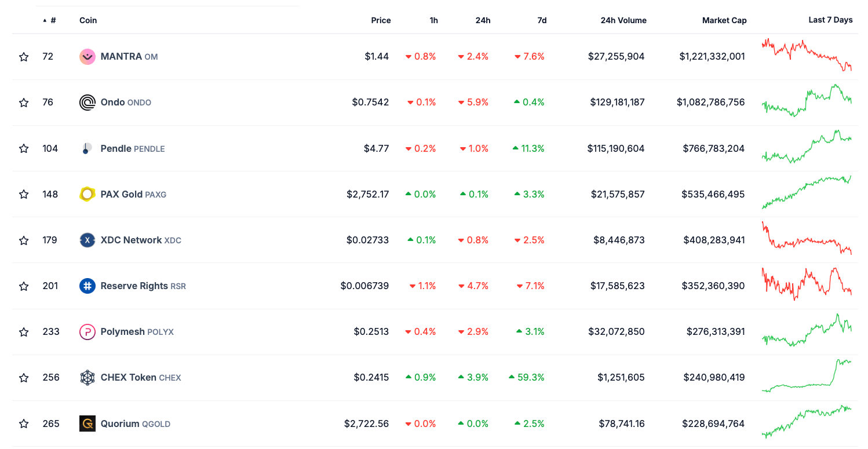
Task: Toggle star for Reserve Rights
Action: pyautogui.click(x=24, y=286)
